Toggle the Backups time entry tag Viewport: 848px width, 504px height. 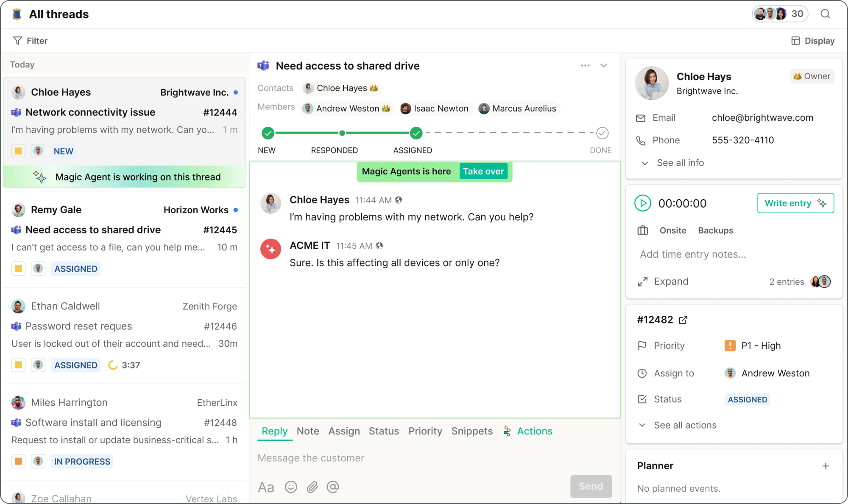point(715,230)
